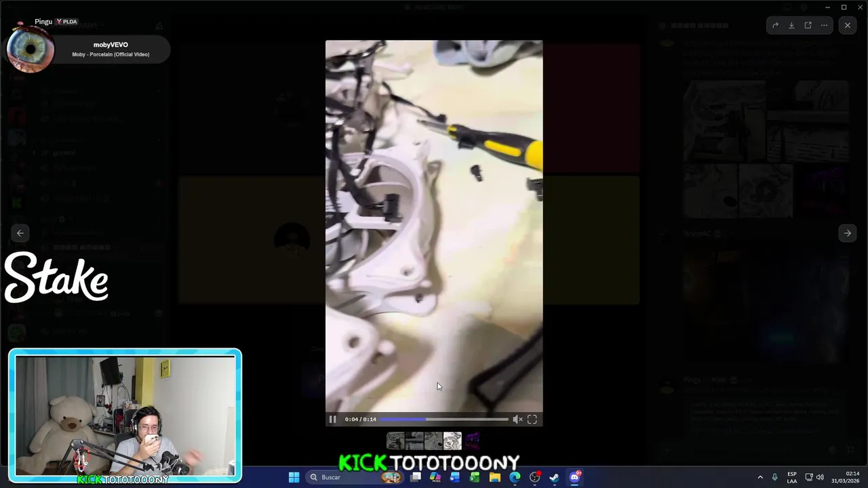Click the microphone icon in system tray
Screen dimensions: 868x488
coord(774,477)
